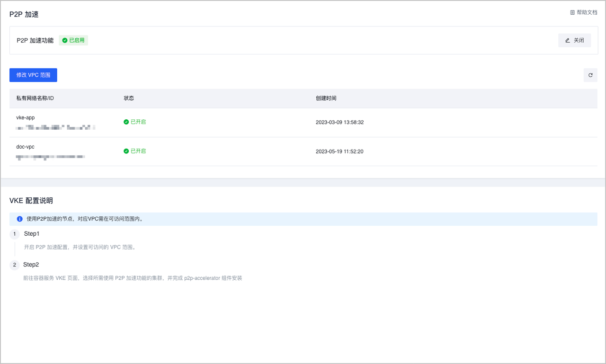Click the Step1 description about 开启 P2P 加速配置

pos(80,247)
